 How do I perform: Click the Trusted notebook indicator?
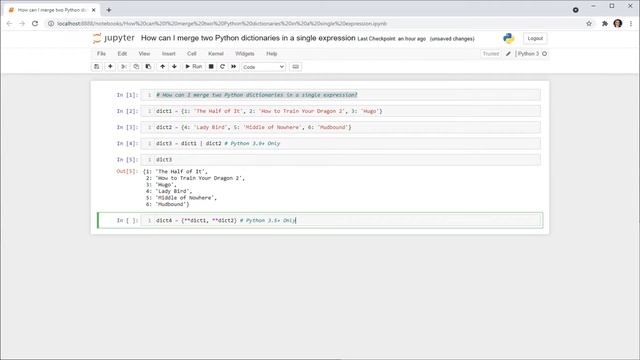pos(491,53)
